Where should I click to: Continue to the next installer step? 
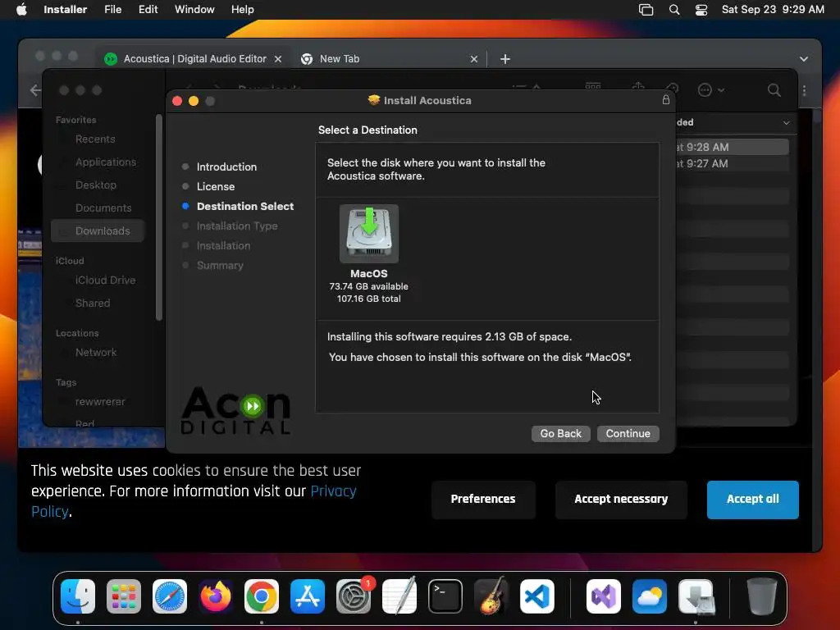point(628,433)
